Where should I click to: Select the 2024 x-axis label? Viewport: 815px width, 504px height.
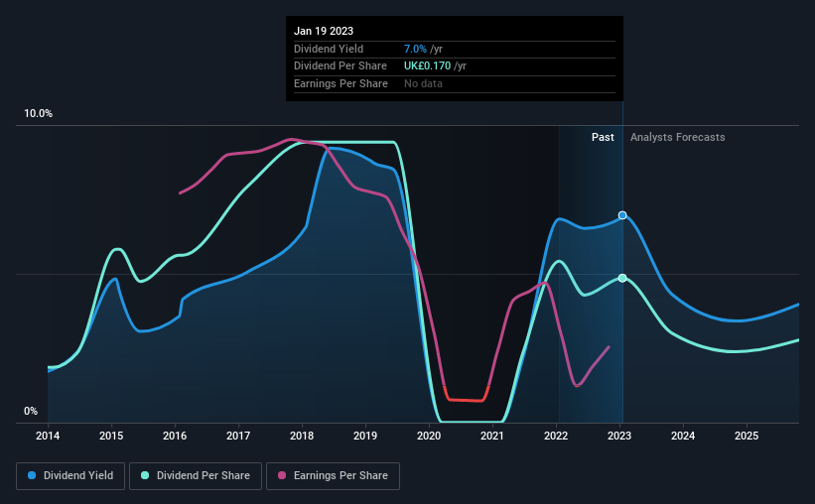pos(683,436)
